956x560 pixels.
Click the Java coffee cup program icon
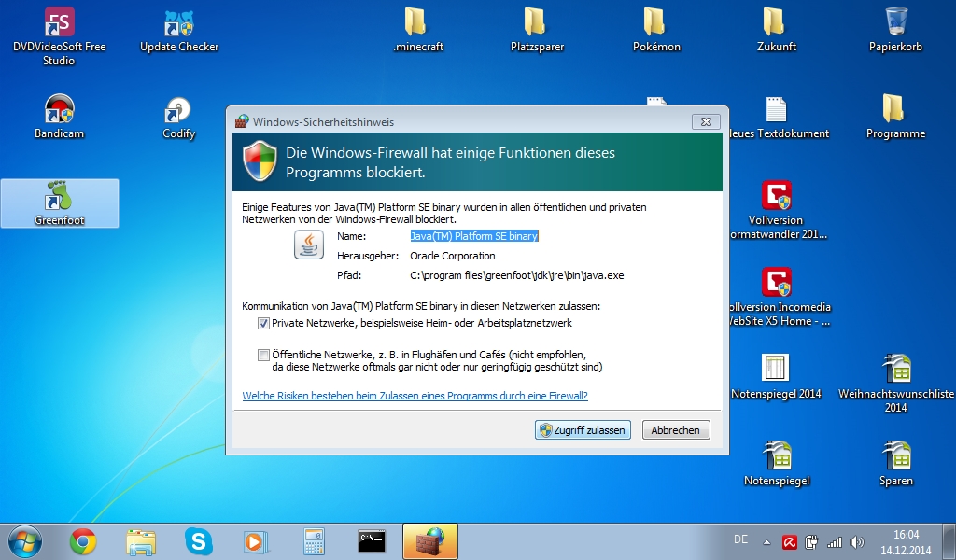pos(309,245)
